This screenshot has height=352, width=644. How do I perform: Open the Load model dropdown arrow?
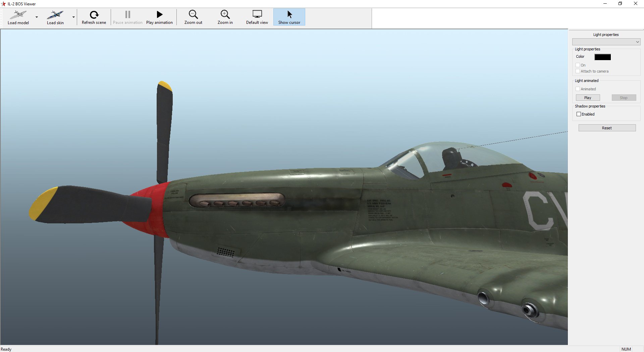coord(37,17)
